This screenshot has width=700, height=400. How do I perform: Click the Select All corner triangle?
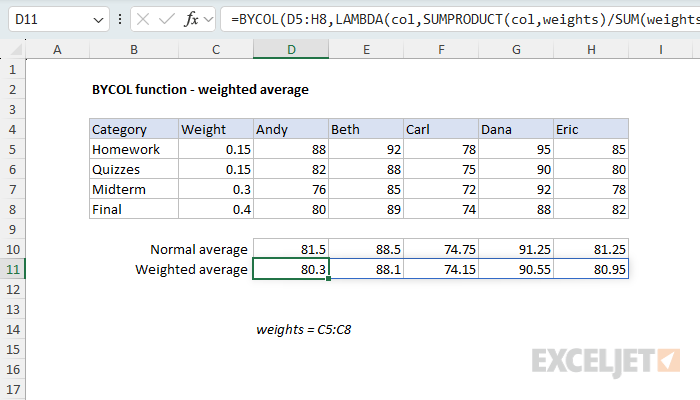[x=17, y=50]
